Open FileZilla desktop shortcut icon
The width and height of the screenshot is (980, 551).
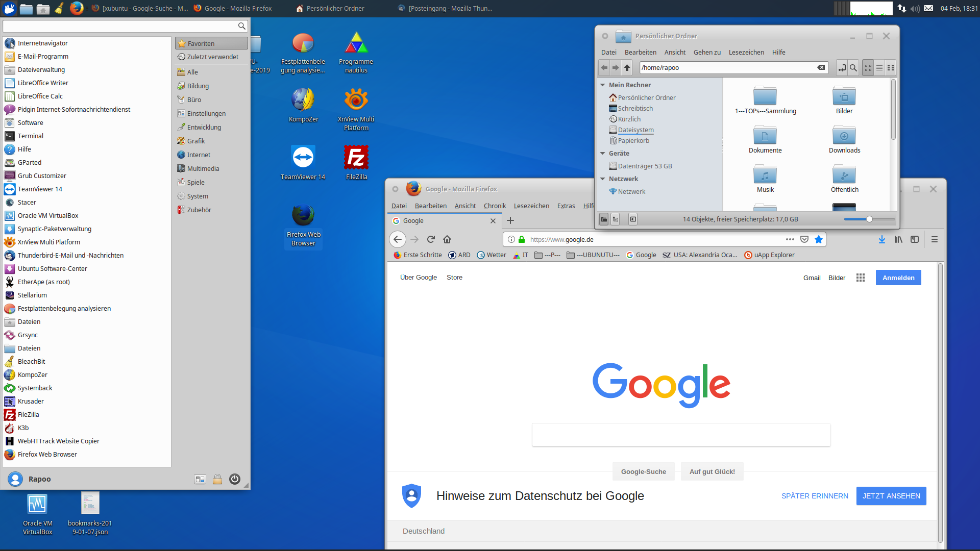(356, 158)
